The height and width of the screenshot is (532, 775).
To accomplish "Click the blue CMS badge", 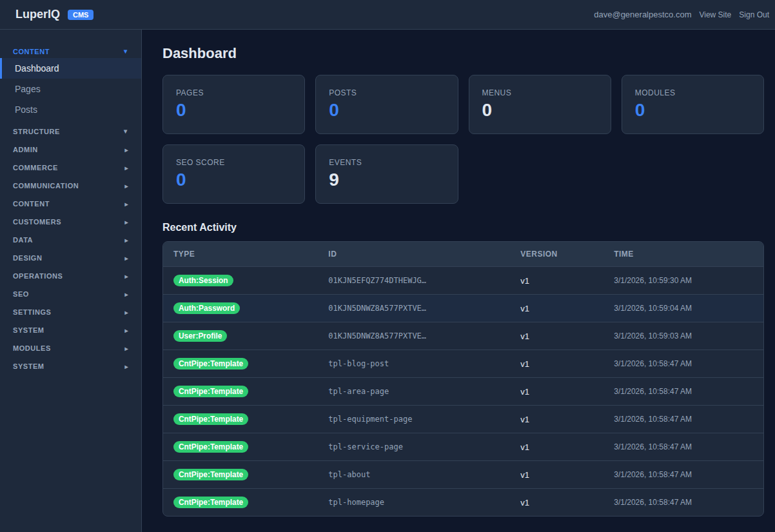I will pos(80,14).
